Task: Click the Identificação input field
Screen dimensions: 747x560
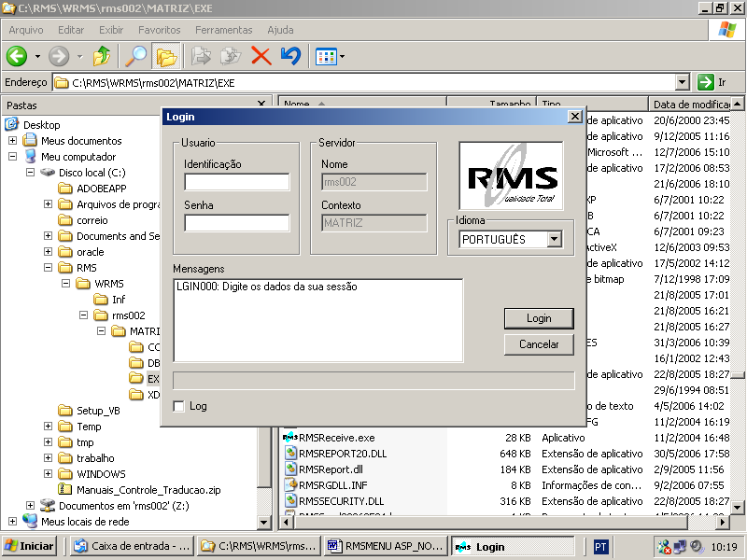Action: [236, 182]
